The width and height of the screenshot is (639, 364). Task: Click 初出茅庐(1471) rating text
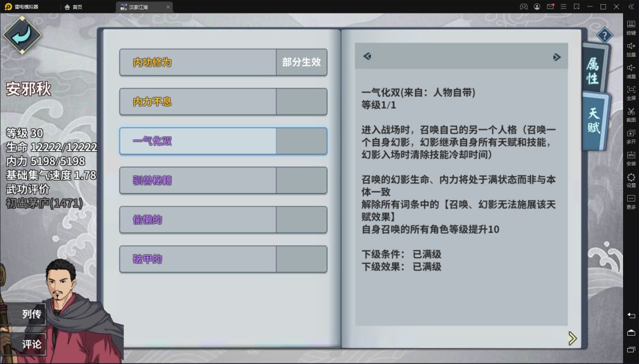point(44,203)
